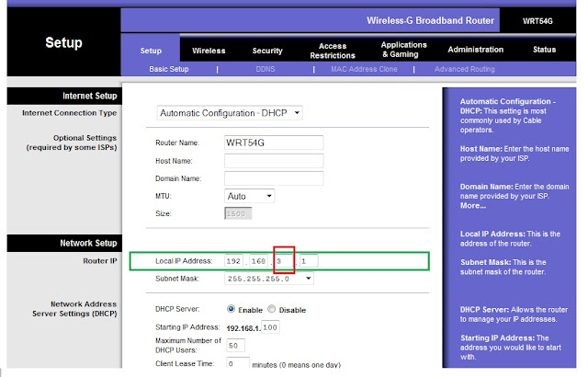
Task: Focus the Host Name field
Action: (274, 161)
